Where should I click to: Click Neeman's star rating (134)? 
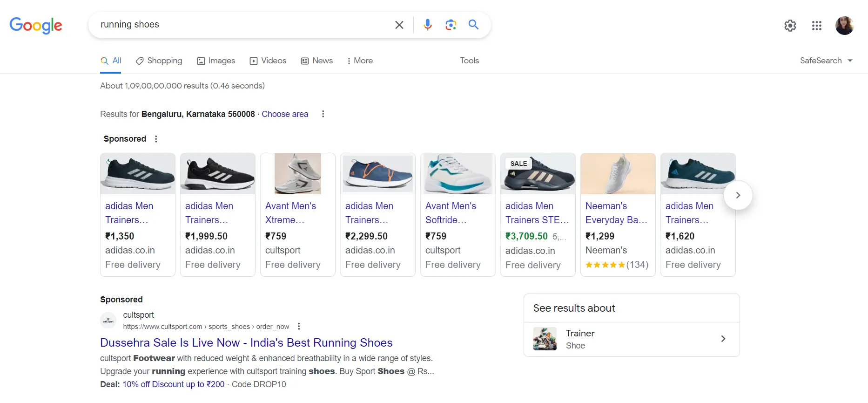click(617, 265)
